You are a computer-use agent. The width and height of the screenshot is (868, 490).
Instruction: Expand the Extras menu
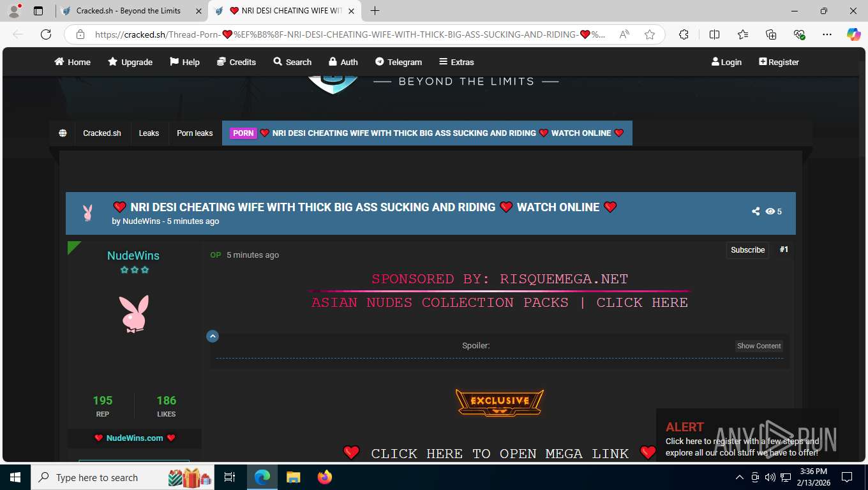[456, 62]
